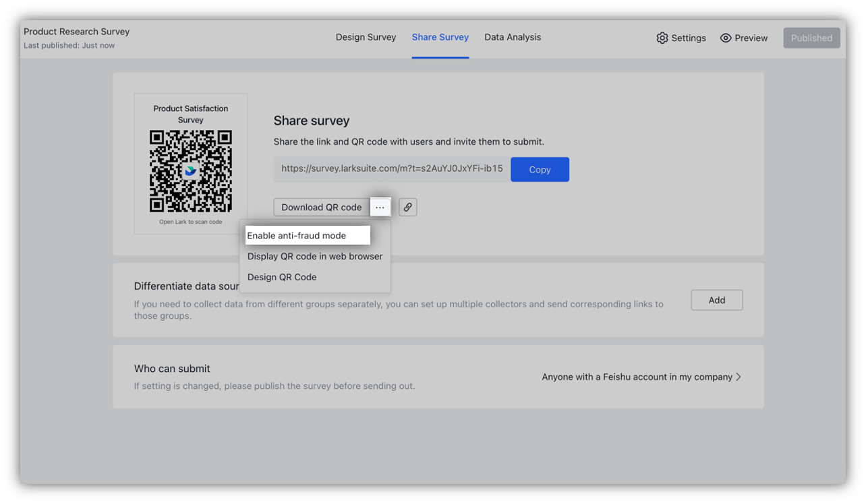Switch to the Data Analysis tab
866x504 pixels.
513,37
